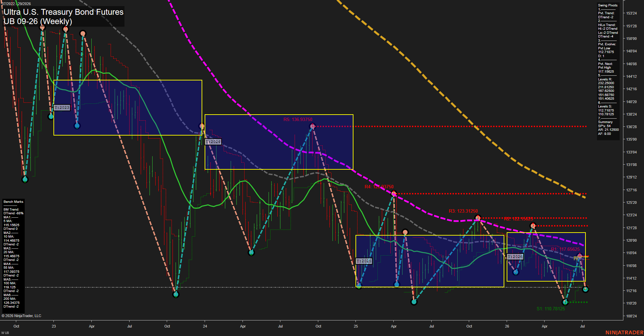644x336 pixels.
Task: Click the DTrend -88% benchmark trend value
Action: 14,213
